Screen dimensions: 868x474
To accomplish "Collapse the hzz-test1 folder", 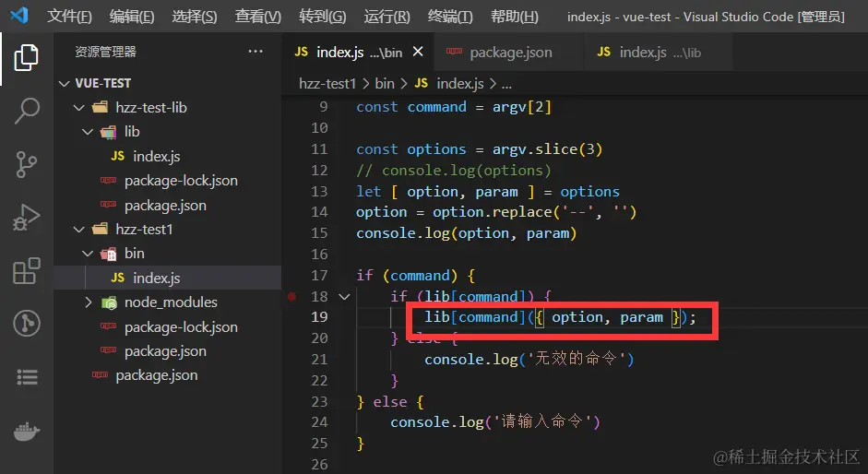I will click(78, 230).
